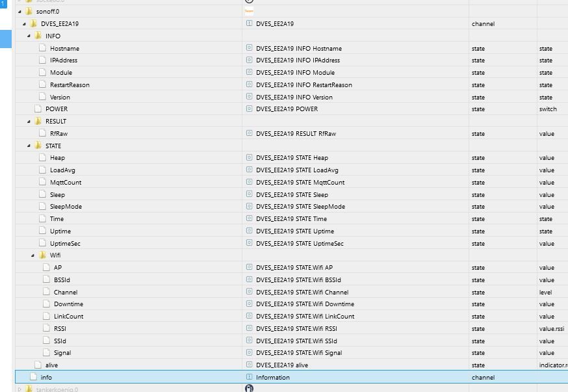
Task: Click 'DVES_EE2A19 STATE.Wifi Downtime' name text
Action: point(305,304)
